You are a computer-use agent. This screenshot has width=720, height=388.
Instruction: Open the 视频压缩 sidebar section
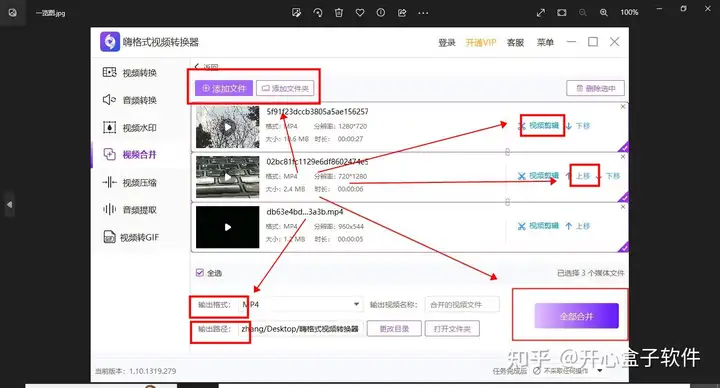pyautogui.click(x=129, y=183)
